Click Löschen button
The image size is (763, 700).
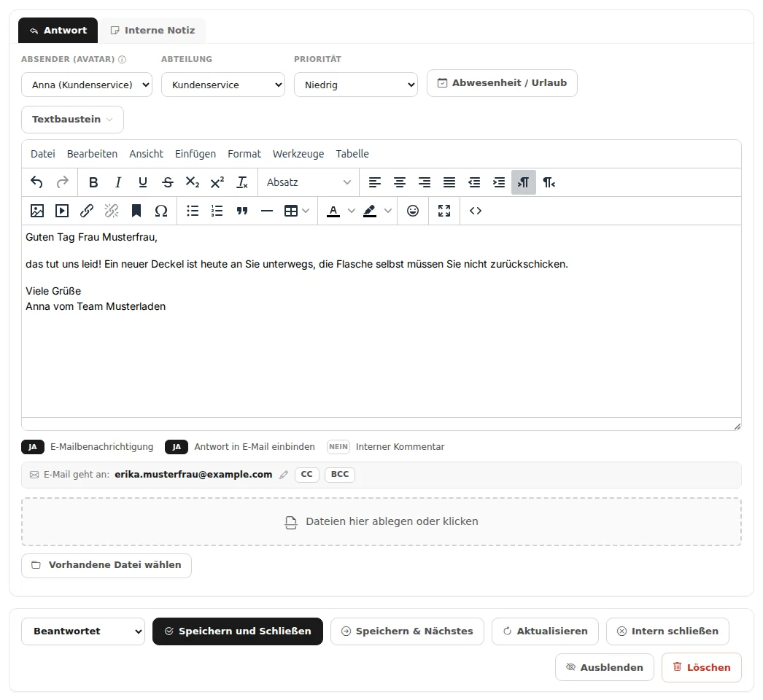coord(702,667)
